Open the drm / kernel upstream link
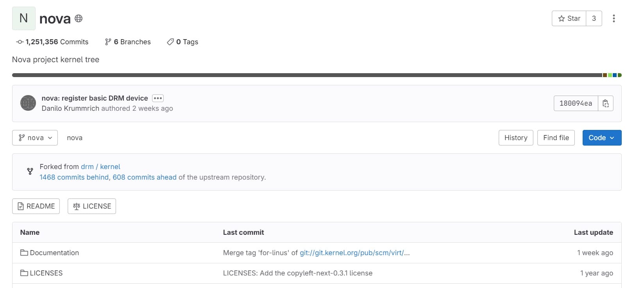 pyautogui.click(x=100, y=167)
